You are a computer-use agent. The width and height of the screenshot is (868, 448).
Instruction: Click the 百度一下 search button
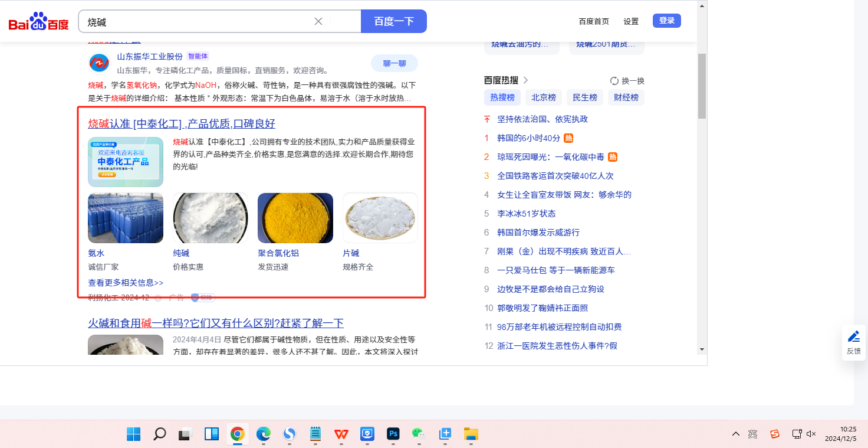394,21
